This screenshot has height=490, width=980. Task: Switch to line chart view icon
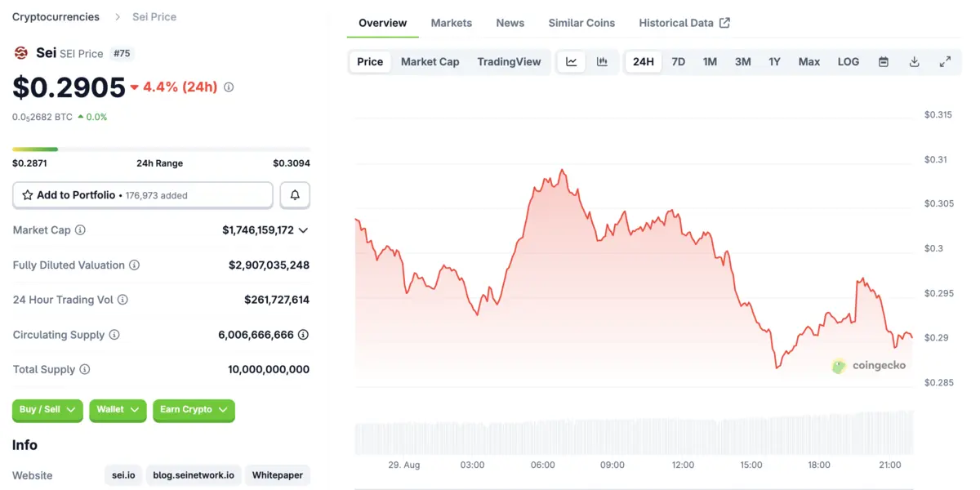(572, 61)
